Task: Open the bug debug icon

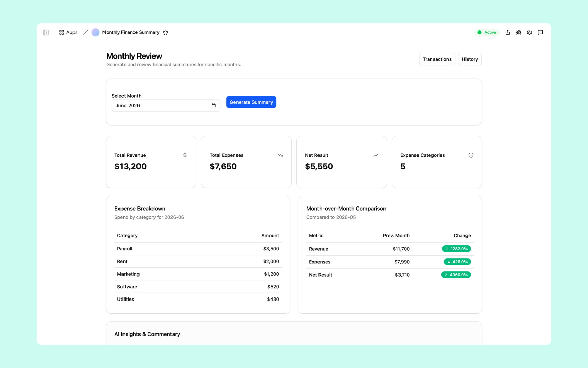Action: coord(519,32)
